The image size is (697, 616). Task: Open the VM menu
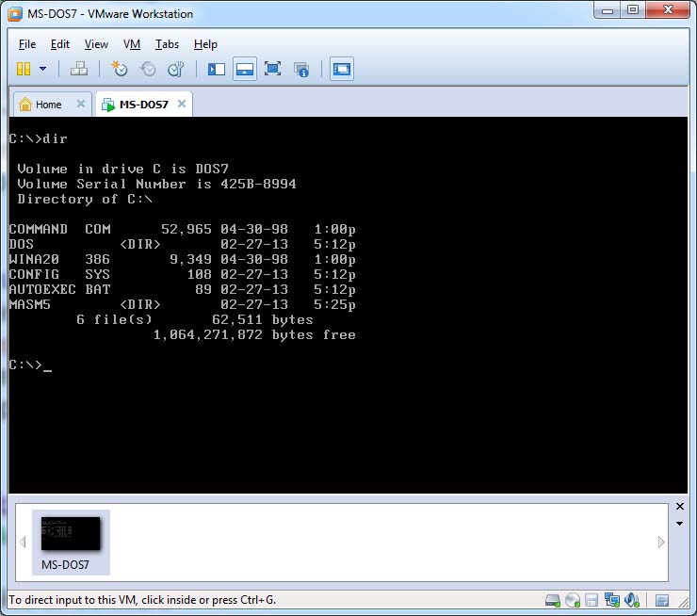coord(132,44)
